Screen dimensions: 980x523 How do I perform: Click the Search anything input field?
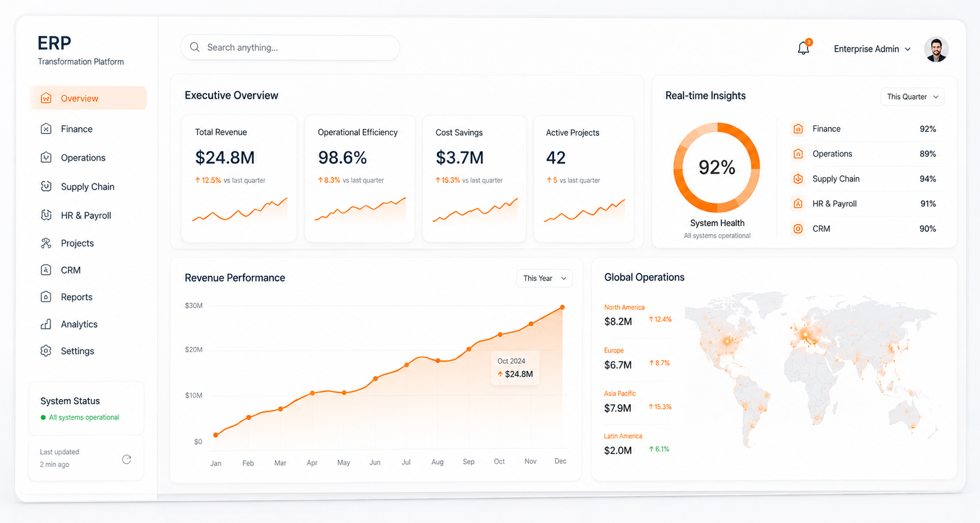[x=290, y=47]
